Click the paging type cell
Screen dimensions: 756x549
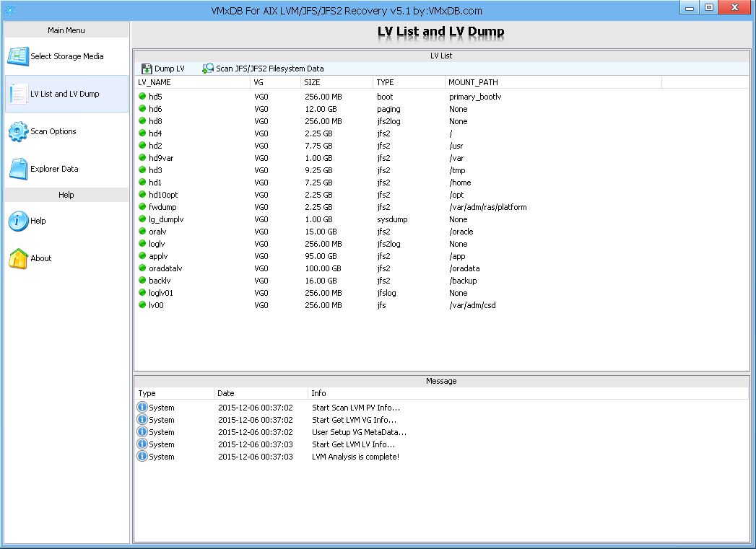(x=388, y=110)
